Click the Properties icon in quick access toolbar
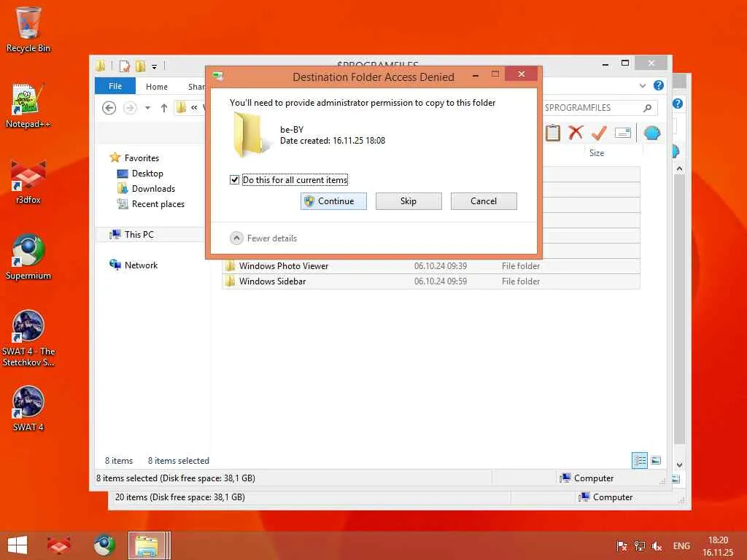The width and height of the screenshot is (747, 560). tap(124, 66)
